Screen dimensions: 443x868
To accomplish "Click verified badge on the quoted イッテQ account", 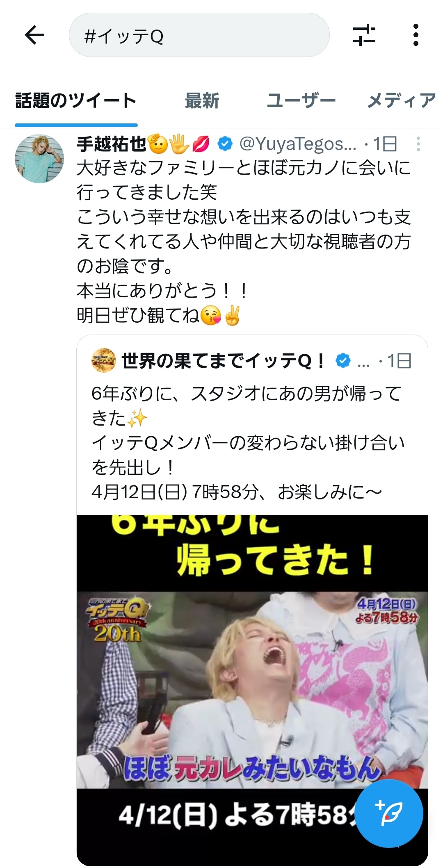I will pos(343,361).
